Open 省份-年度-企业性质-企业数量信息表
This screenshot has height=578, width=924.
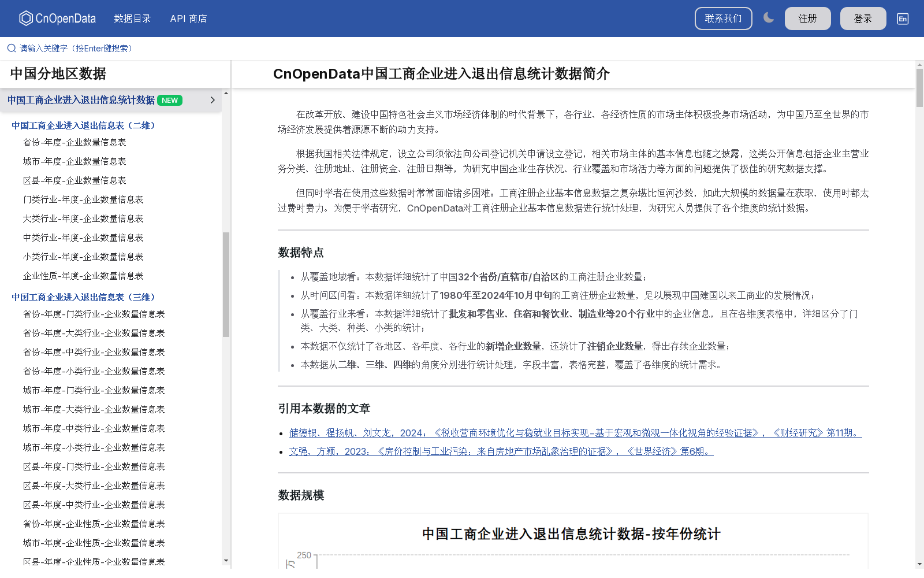coord(94,524)
